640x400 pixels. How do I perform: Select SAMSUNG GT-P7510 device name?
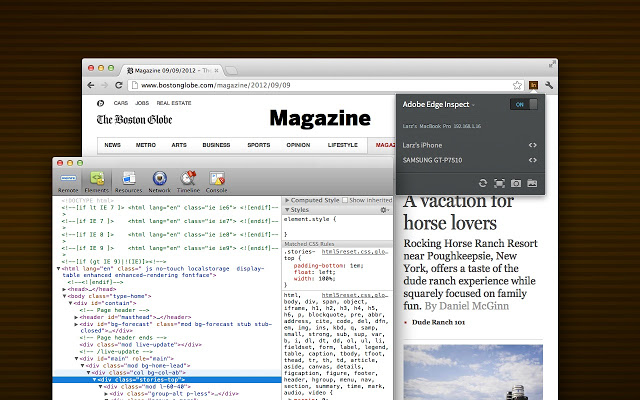432,160
